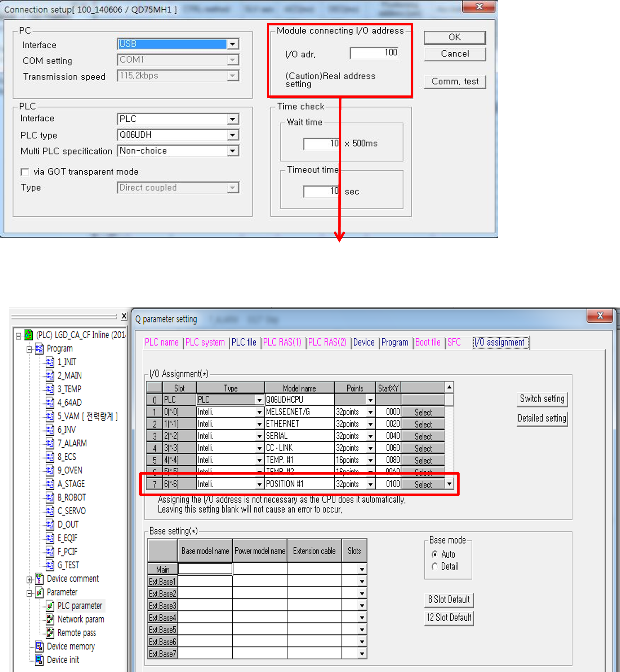This screenshot has width=620, height=672.
Task: Expand the Device comment tree node
Action: [29, 580]
